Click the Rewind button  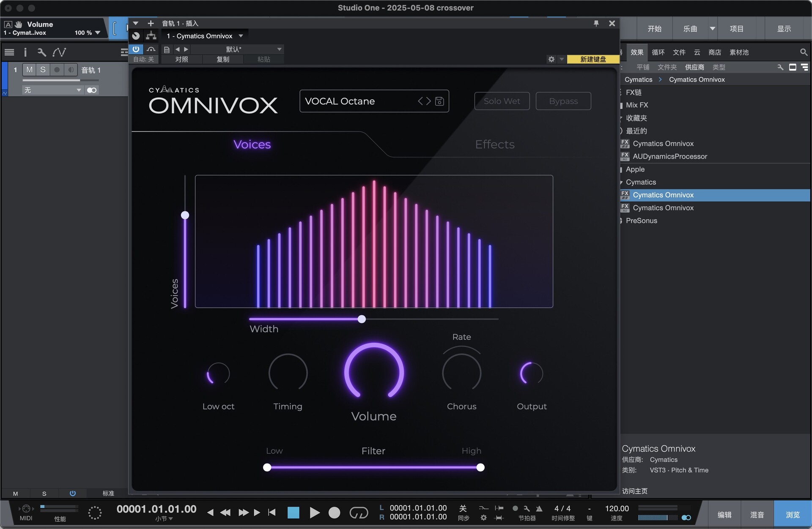pos(225,513)
